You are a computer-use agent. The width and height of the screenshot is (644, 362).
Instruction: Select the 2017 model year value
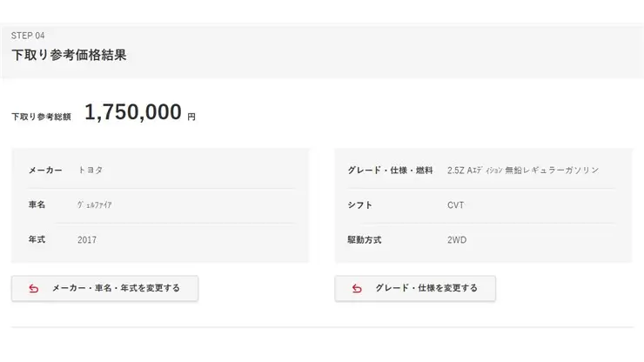pyautogui.click(x=87, y=240)
